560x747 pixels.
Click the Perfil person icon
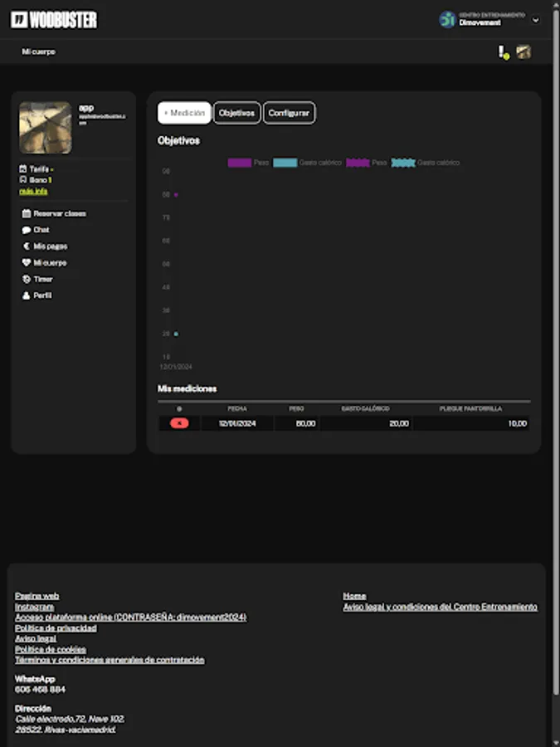coord(27,295)
